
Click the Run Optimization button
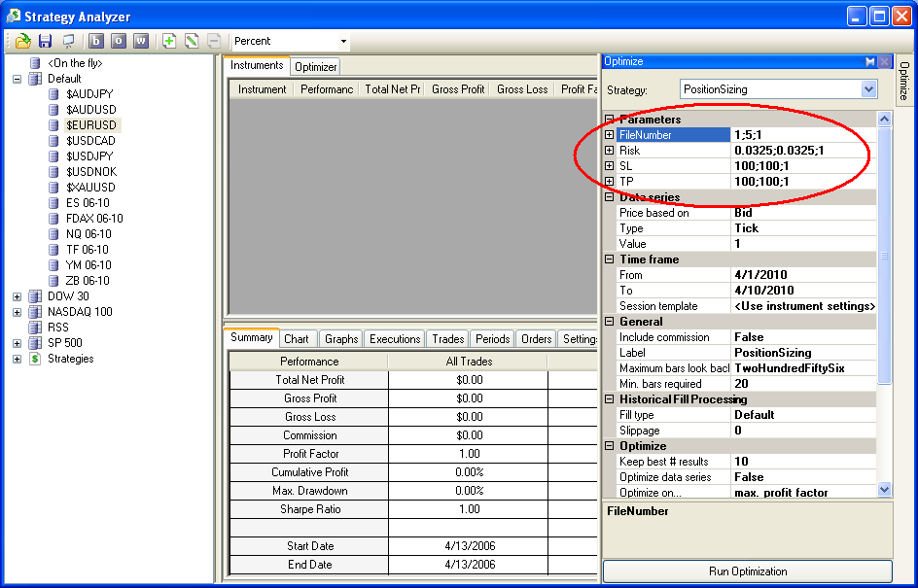point(748,571)
